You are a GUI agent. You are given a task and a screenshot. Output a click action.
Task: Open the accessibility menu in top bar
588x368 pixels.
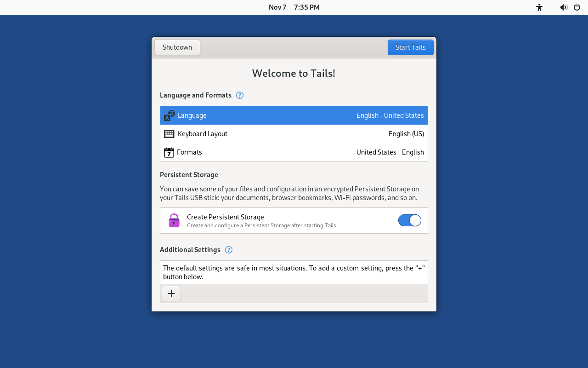539,7
